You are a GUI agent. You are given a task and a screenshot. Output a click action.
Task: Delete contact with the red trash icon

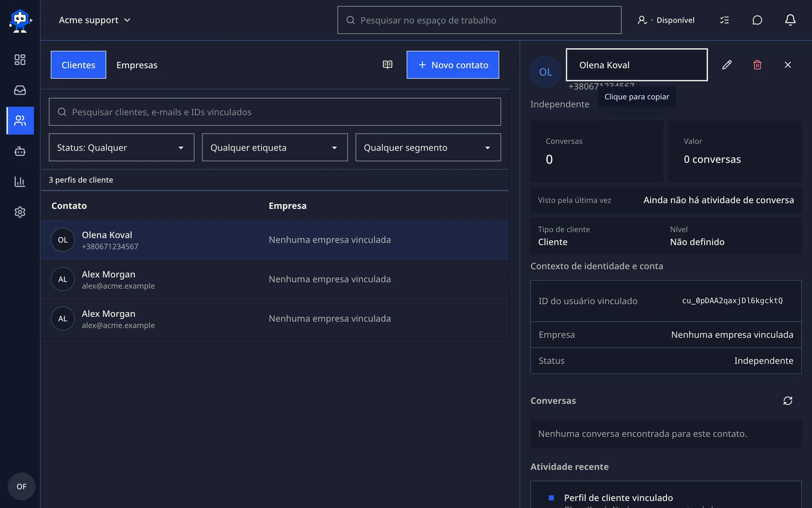(x=758, y=65)
